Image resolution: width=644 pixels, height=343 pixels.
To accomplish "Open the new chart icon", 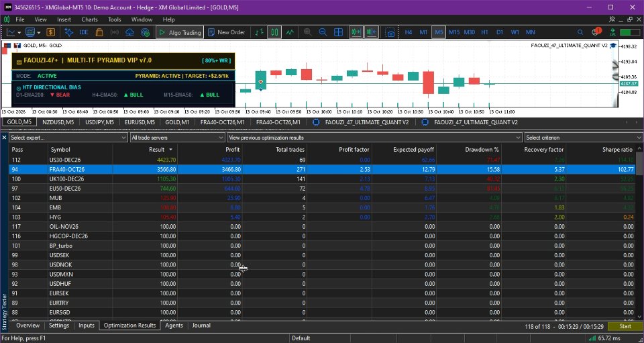I will pyautogui.click(x=11, y=32).
